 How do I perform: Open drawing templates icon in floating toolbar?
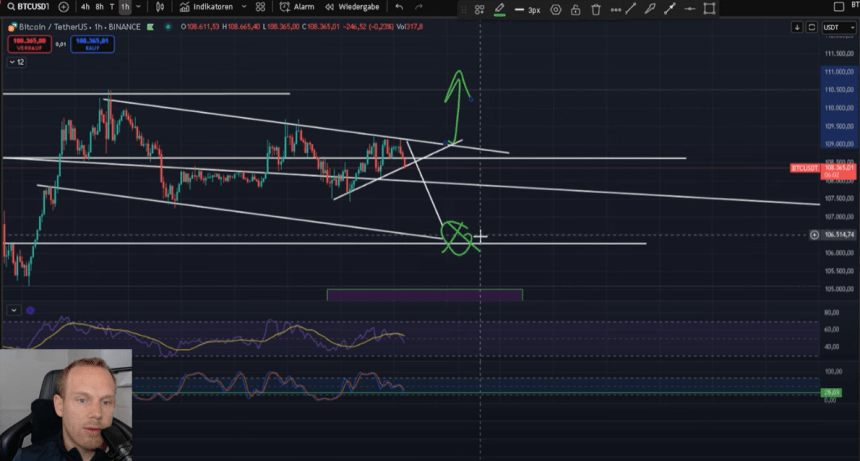pos(479,9)
